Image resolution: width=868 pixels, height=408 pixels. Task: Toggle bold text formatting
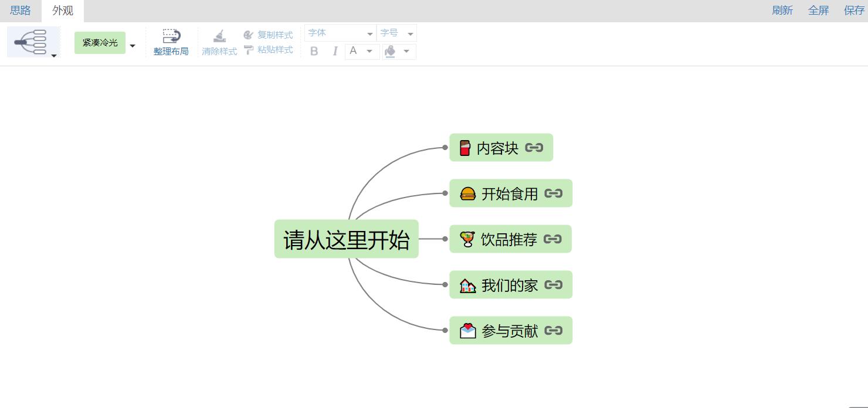coord(314,52)
